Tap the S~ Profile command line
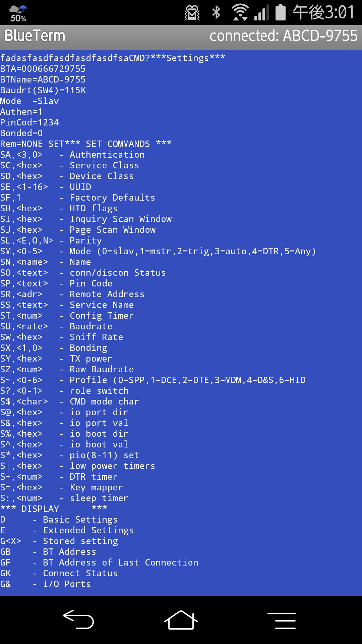 coord(153,380)
